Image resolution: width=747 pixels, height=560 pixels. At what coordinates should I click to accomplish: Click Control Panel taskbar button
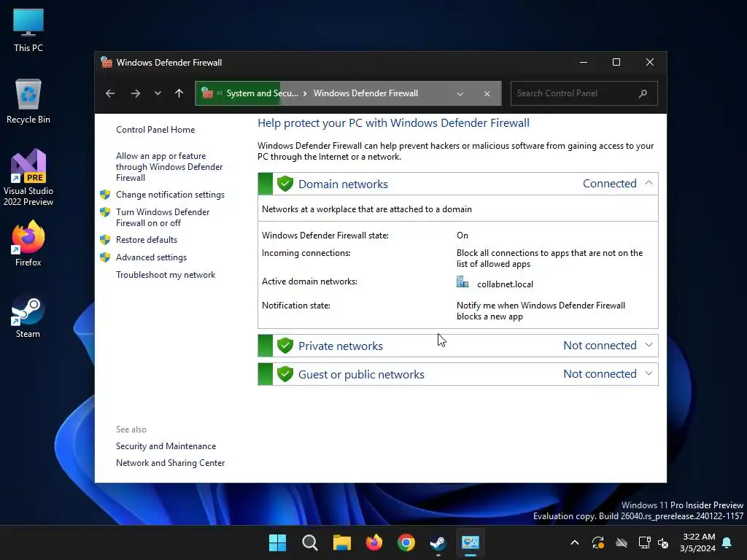(x=471, y=542)
